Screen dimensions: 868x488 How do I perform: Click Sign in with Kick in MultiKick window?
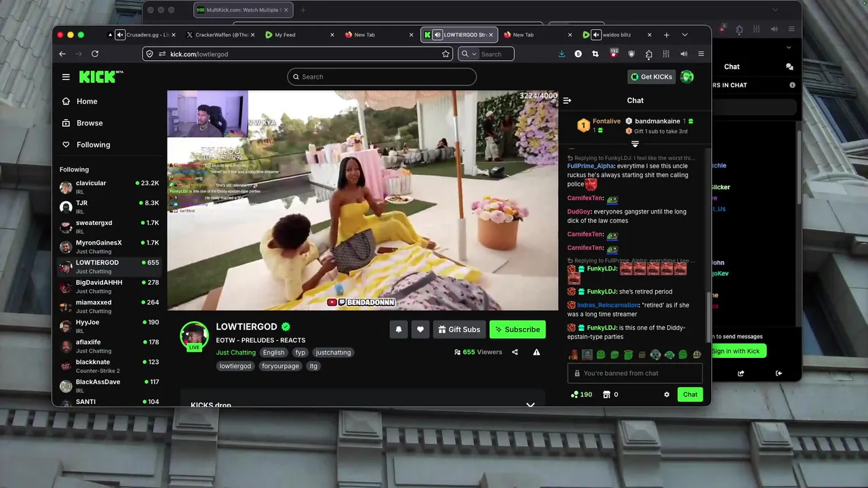coord(736,351)
